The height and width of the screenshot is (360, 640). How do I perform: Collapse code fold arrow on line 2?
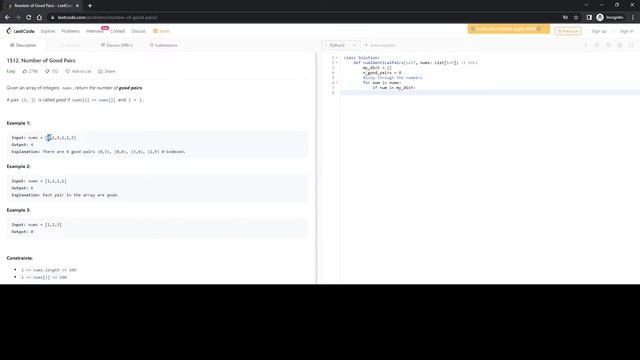[337, 63]
